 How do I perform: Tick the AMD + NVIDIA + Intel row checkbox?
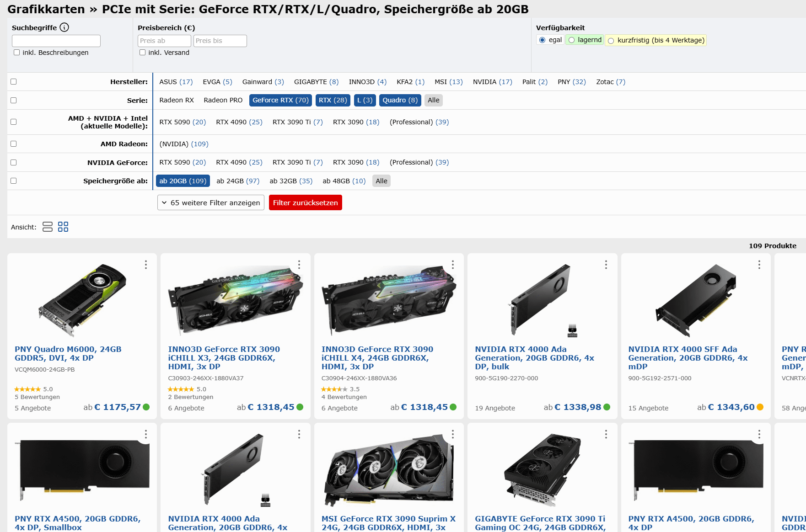pos(14,122)
